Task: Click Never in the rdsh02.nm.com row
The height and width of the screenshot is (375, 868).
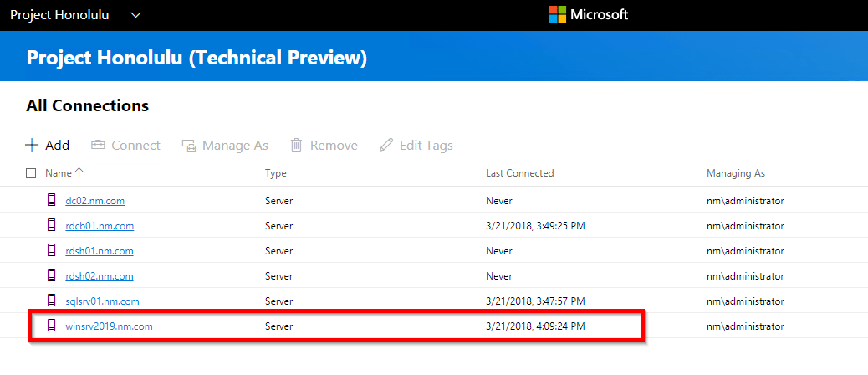Action: pos(498,276)
